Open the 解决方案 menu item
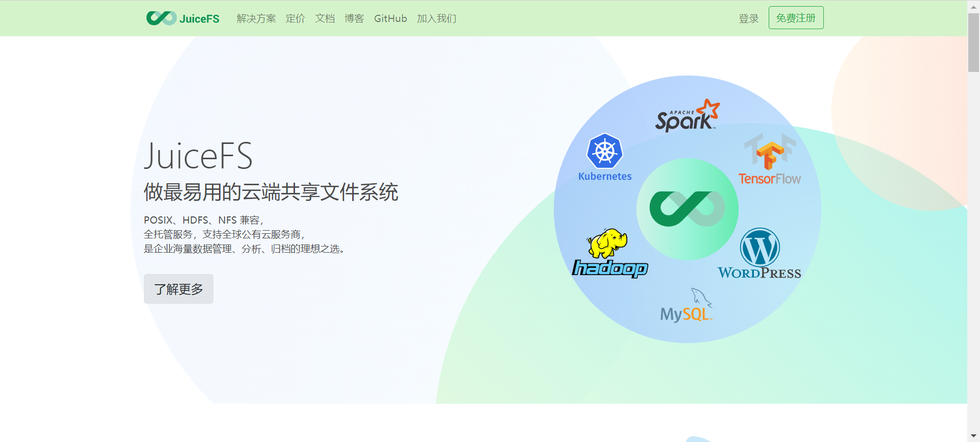Screen dimensions: 980x442 tap(256, 18)
